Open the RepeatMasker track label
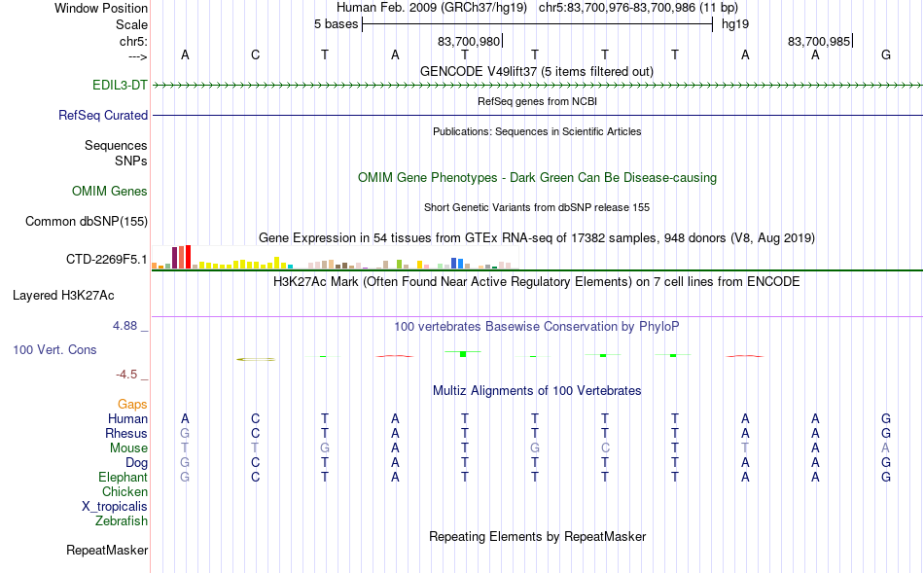Viewport: 924px width, 573px height. click(107, 550)
